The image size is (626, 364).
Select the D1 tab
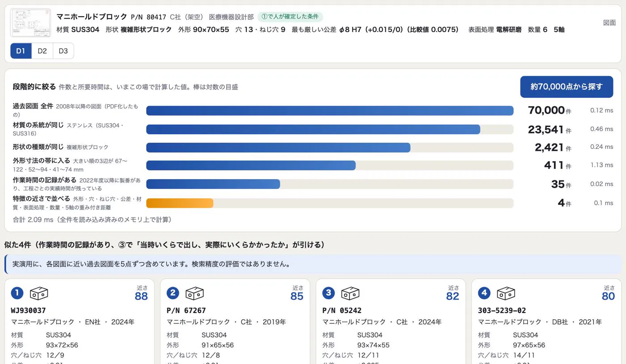[21, 51]
